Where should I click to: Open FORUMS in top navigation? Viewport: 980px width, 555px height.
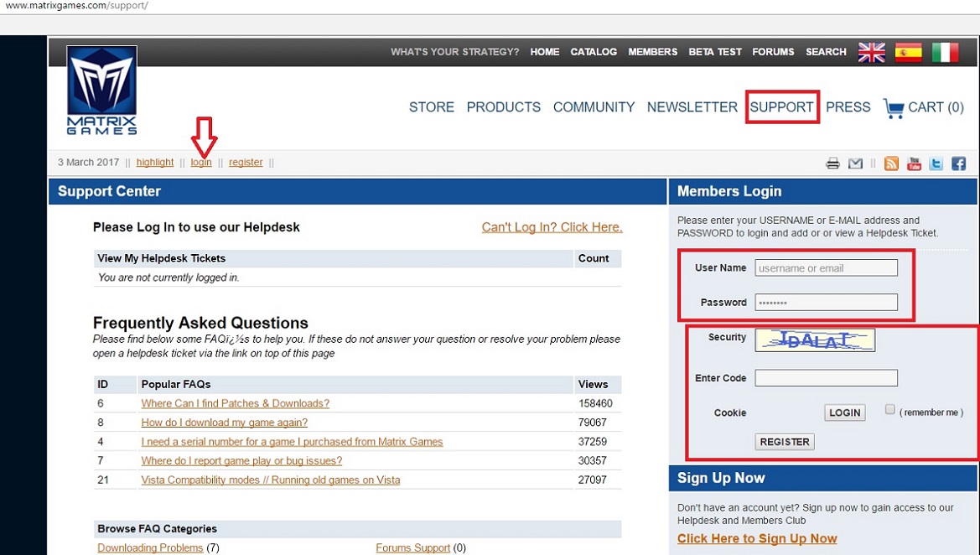773,52
